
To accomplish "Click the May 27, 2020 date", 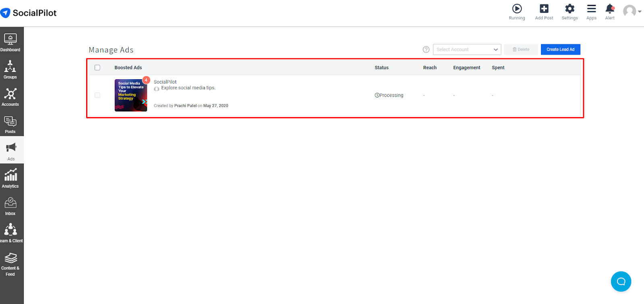I will (x=216, y=106).
